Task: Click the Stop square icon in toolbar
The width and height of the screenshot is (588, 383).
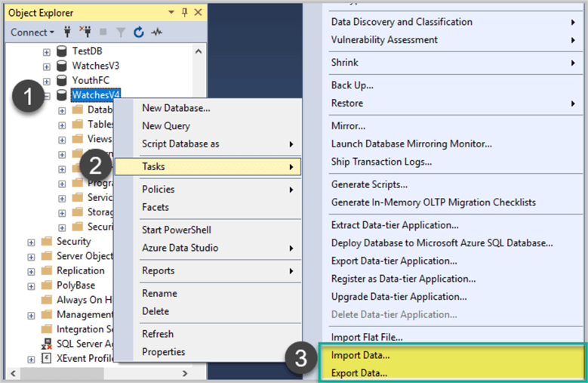Action: click(x=103, y=32)
